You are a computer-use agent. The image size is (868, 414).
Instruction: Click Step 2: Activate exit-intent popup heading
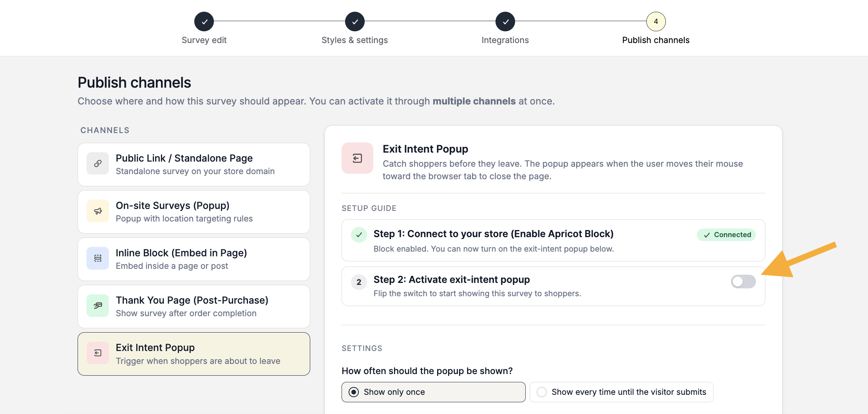(452, 279)
